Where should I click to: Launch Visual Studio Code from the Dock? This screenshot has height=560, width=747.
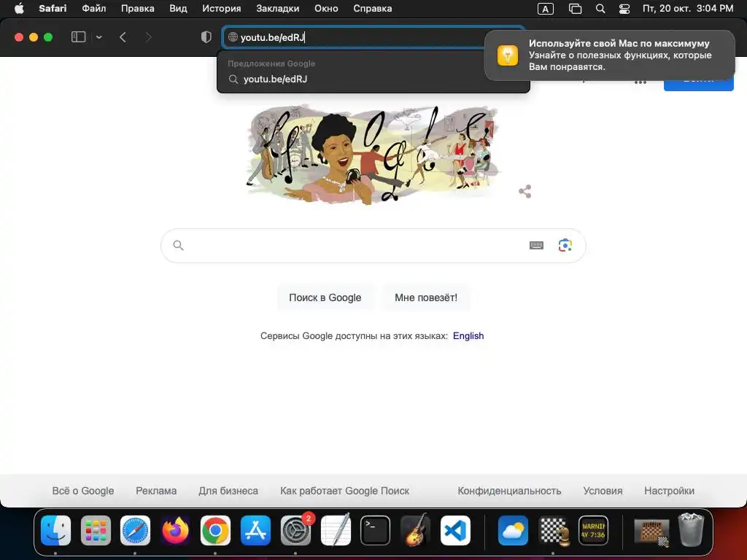pyautogui.click(x=455, y=531)
